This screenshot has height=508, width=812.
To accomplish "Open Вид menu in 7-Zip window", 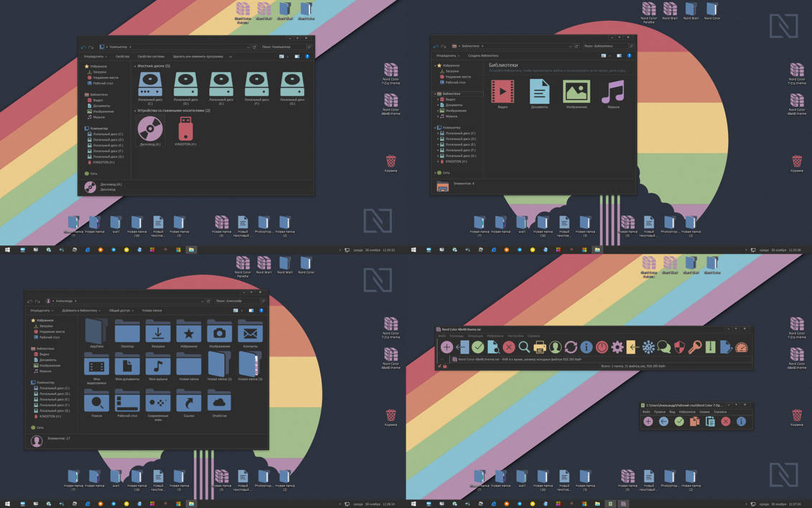I will [x=672, y=412].
